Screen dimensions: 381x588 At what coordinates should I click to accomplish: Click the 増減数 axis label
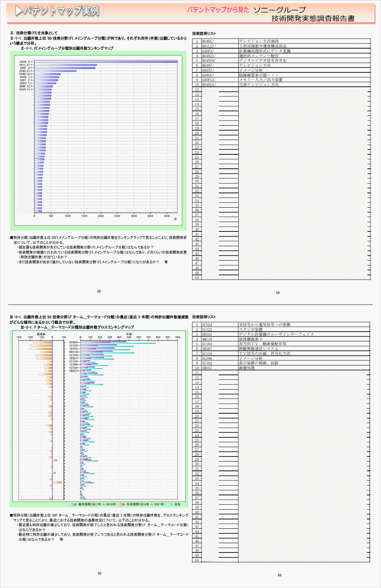(41, 334)
